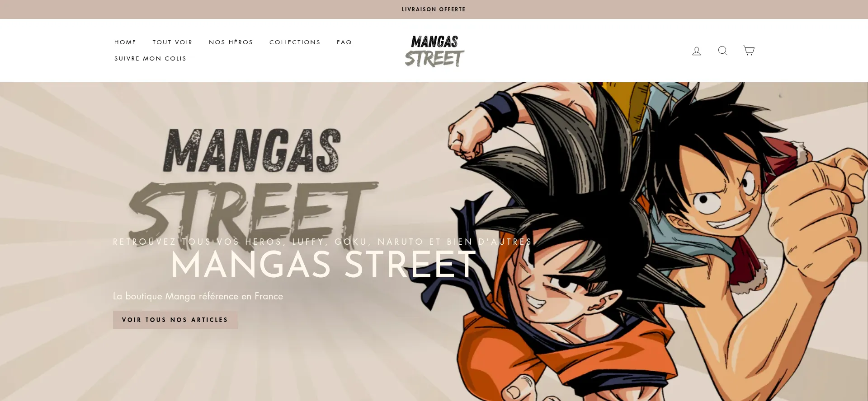The height and width of the screenshot is (401, 868).
Task: Click the large Mangas Street banner logo
Action: coord(253,185)
